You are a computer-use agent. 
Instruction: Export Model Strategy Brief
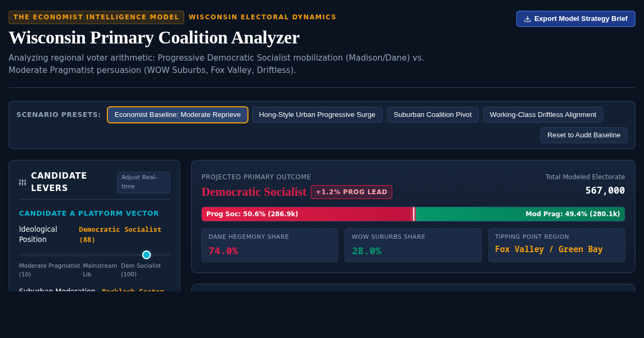[x=576, y=19]
